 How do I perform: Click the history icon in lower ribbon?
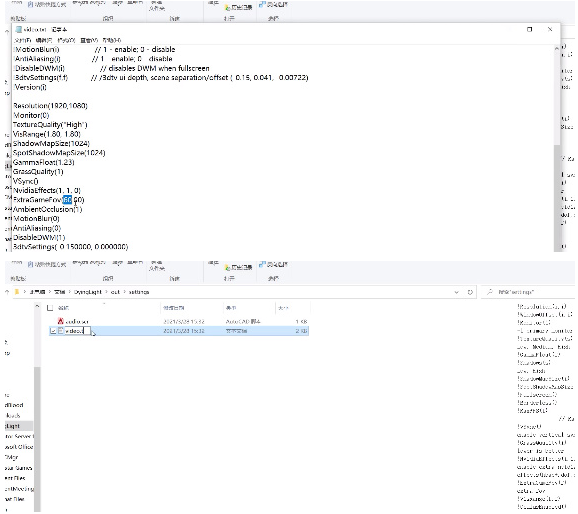(228, 267)
